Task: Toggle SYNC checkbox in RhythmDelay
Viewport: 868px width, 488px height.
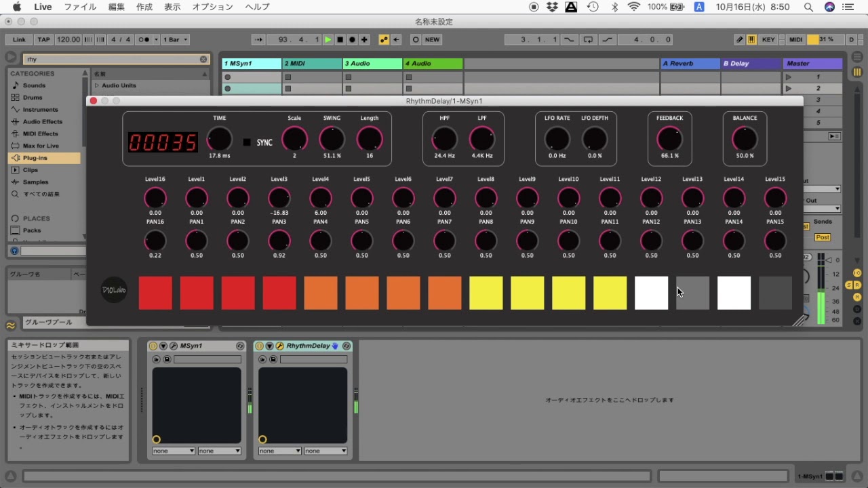Action: [x=247, y=142]
